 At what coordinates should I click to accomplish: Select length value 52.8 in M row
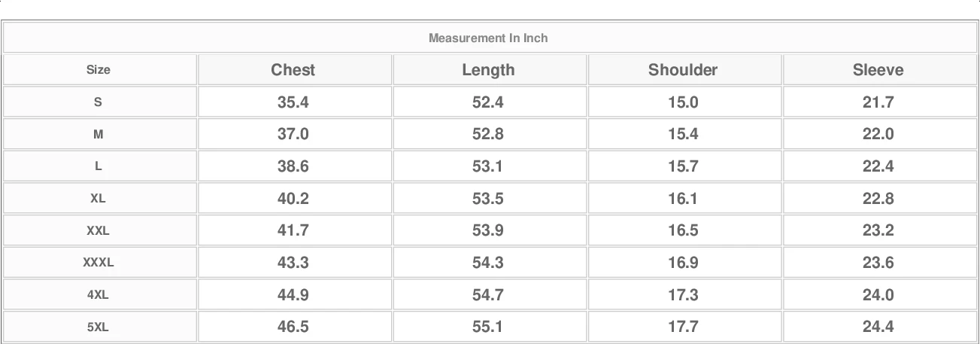tap(488, 134)
